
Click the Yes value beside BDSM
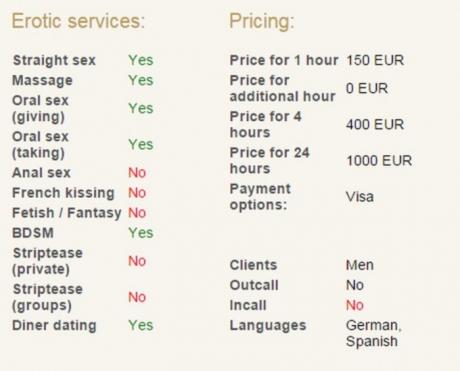pos(141,233)
